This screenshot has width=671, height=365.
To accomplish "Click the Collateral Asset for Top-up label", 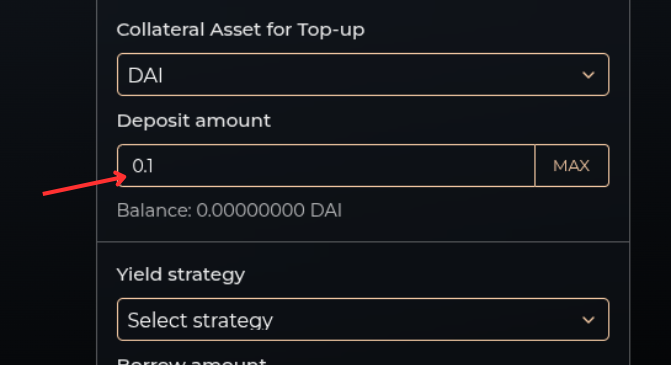I will click(240, 30).
